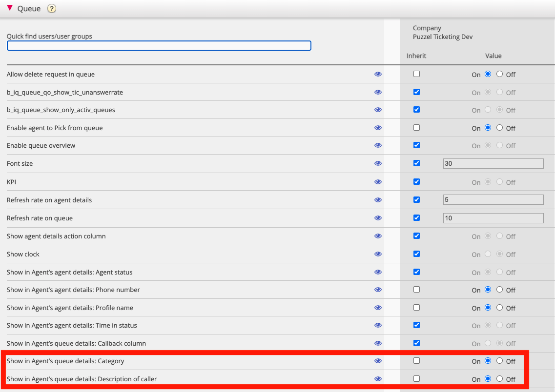Click eye icon for Description of caller row

point(378,379)
